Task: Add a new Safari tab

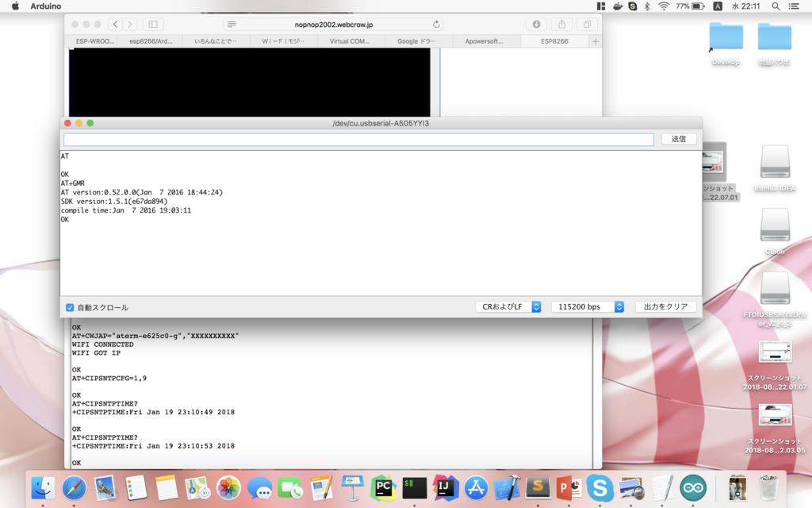Action: [x=596, y=41]
